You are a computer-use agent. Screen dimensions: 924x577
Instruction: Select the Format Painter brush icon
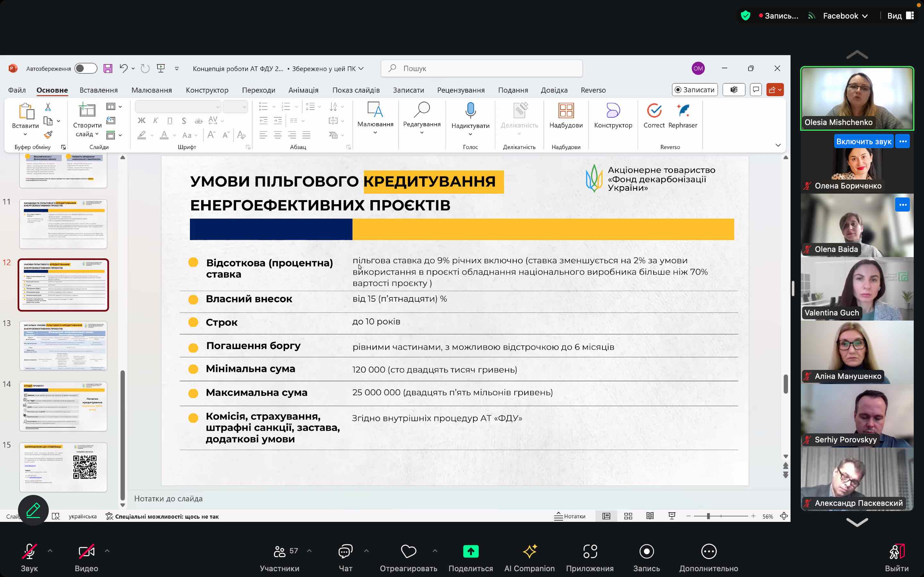point(48,135)
